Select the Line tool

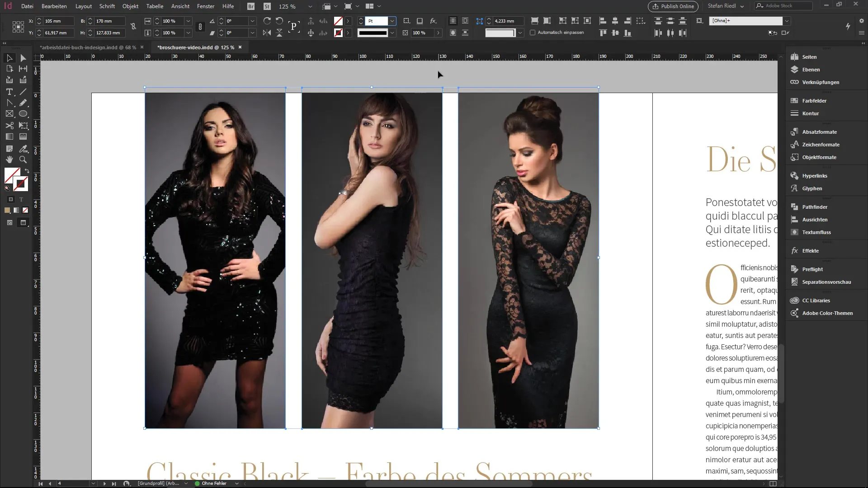[23, 92]
